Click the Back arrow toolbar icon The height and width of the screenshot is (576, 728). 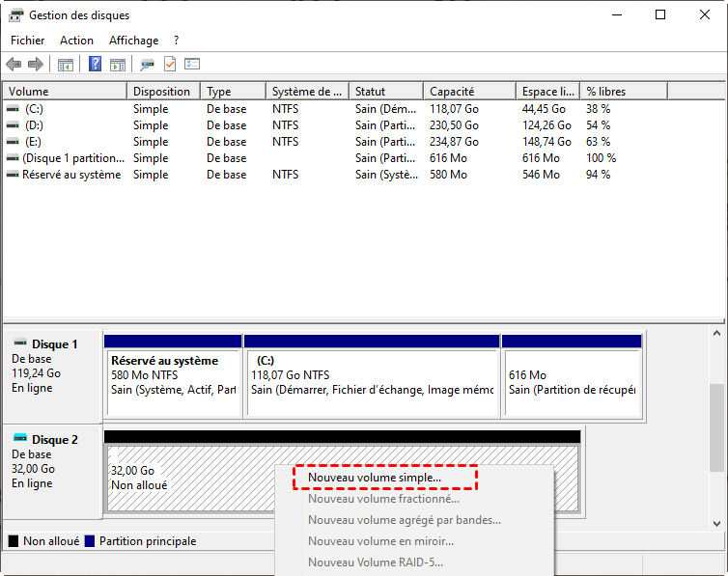(x=14, y=65)
